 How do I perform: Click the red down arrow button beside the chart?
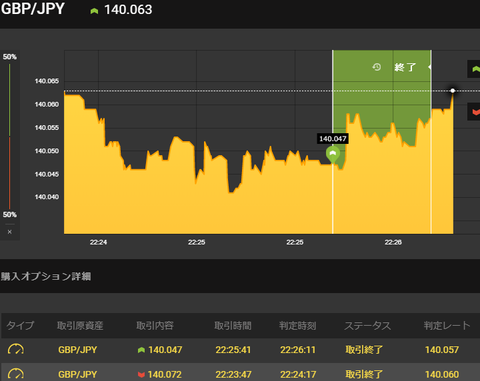[474, 112]
